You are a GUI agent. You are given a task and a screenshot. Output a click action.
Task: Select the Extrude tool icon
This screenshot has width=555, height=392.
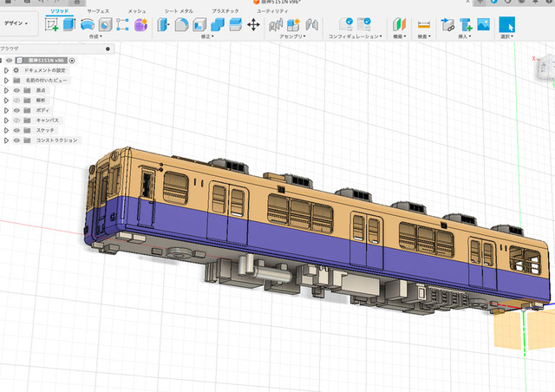[69, 25]
